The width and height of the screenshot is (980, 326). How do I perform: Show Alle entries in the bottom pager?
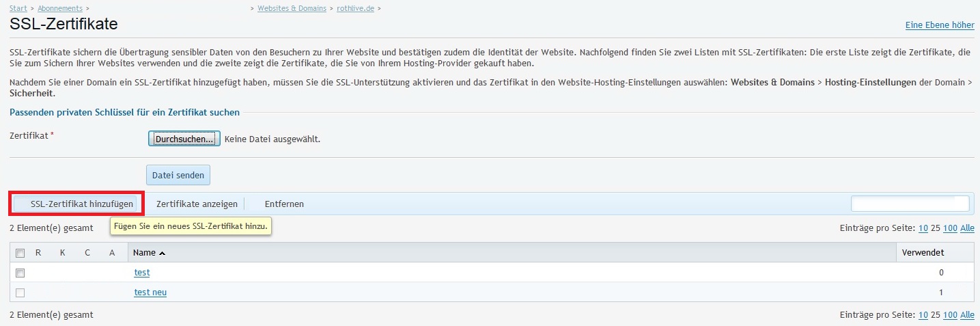[x=967, y=315]
